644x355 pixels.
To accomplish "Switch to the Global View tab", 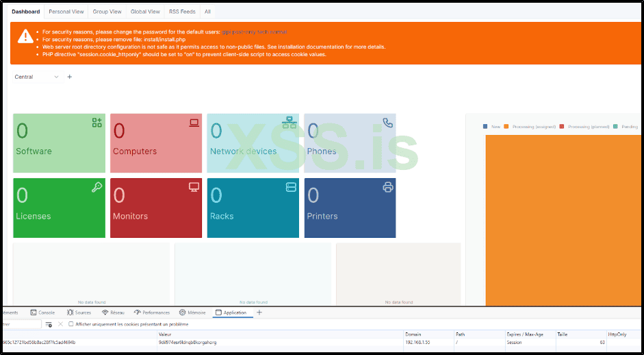I will click(x=145, y=12).
